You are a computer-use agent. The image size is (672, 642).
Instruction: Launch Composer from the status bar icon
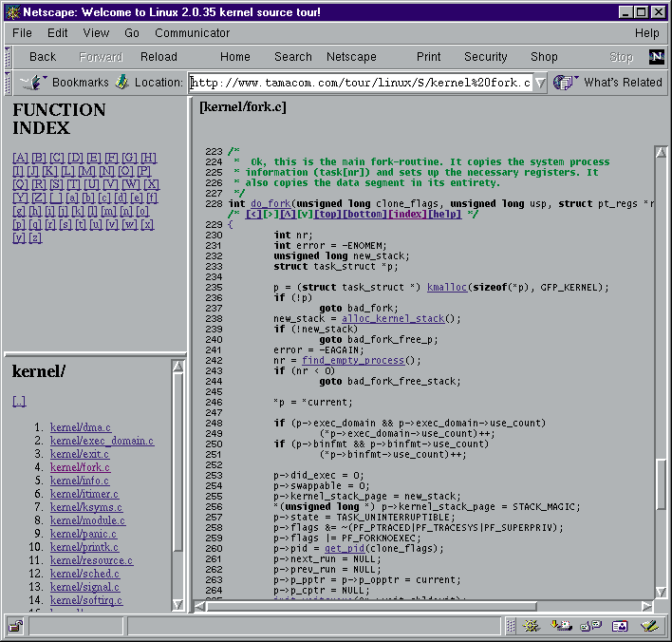(649, 626)
